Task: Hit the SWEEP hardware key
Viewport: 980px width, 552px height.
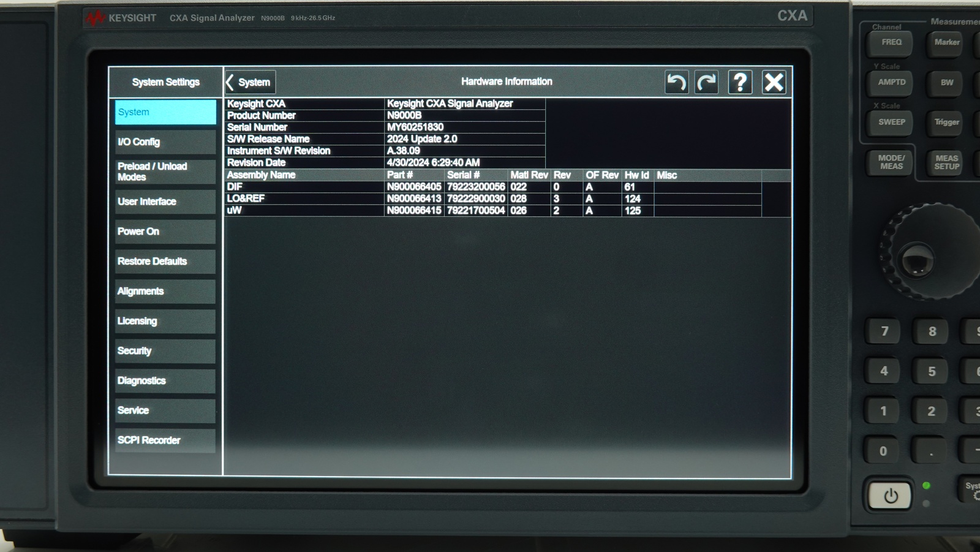Action: (891, 123)
